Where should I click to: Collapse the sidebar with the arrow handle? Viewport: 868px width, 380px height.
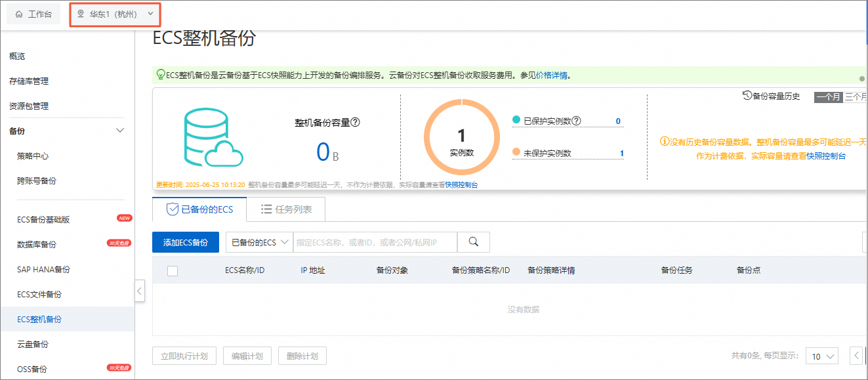(x=140, y=290)
